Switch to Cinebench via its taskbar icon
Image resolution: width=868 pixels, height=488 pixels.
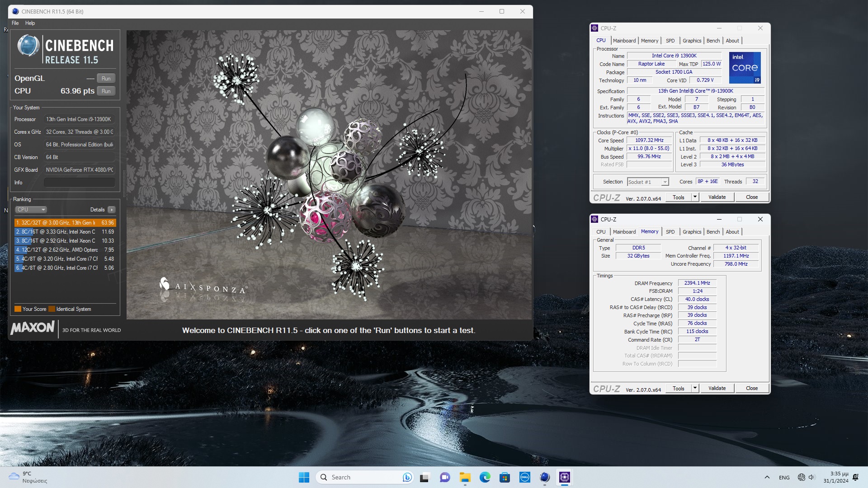tap(545, 477)
